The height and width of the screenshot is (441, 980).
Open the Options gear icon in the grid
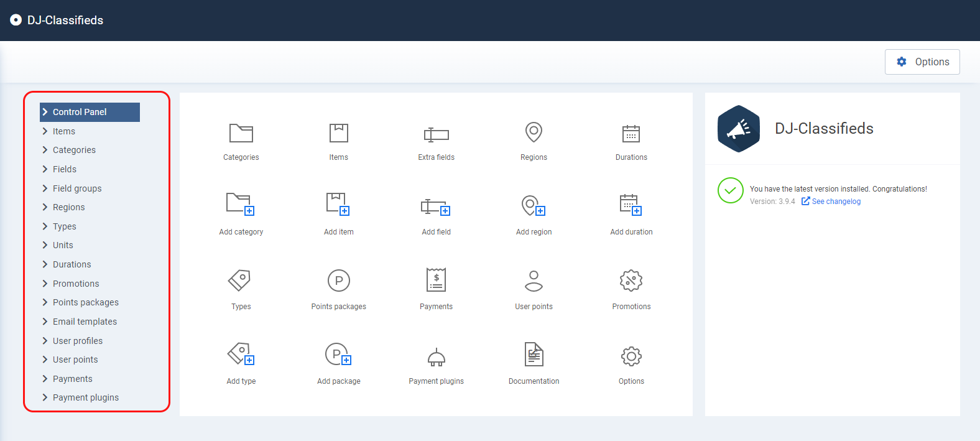tap(631, 356)
